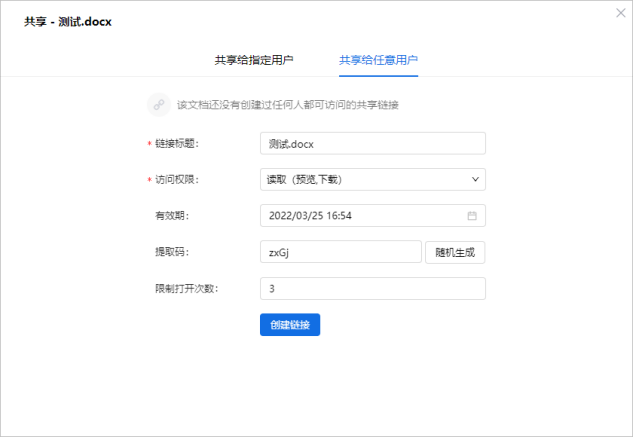Click the 提取码 field label
The width and height of the screenshot is (633, 437).
(172, 252)
